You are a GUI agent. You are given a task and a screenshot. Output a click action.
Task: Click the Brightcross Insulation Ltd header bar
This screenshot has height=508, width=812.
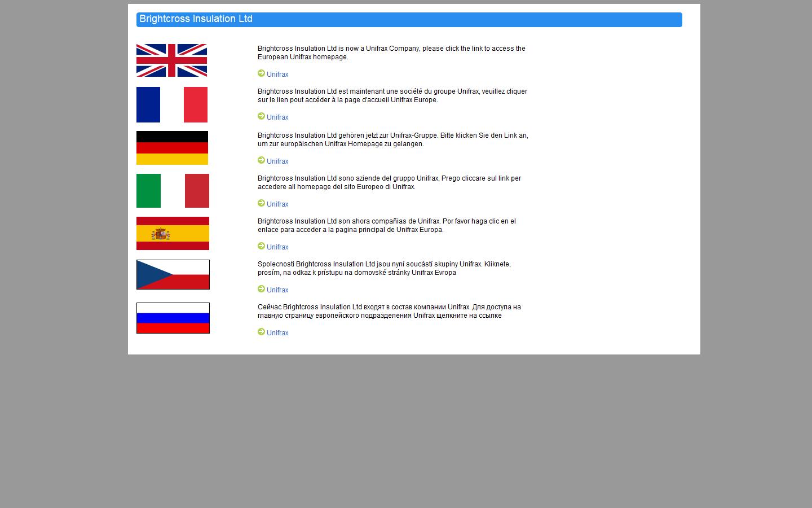click(409, 19)
